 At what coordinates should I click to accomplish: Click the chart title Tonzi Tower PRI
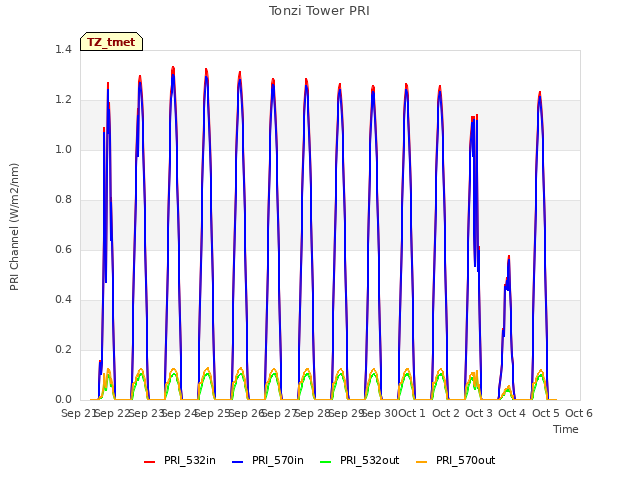pyautogui.click(x=319, y=11)
